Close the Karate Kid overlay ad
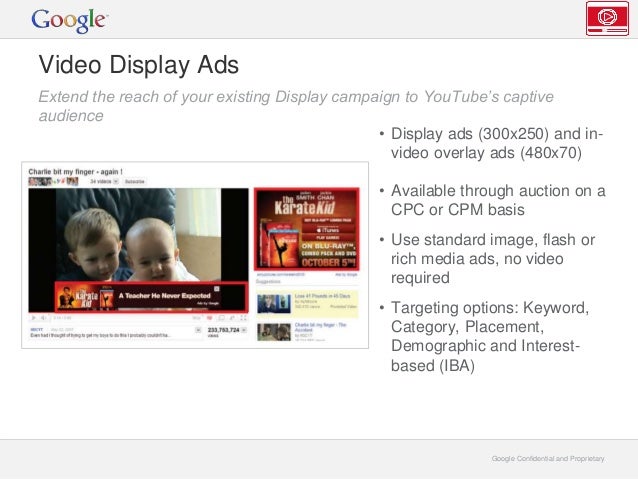Viewport: 638px width, 479px height. tap(217, 289)
